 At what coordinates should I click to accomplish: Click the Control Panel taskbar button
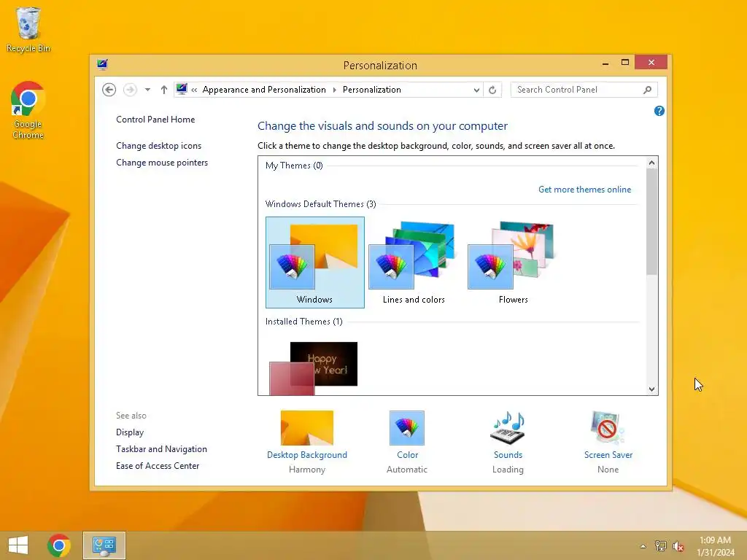point(104,545)
